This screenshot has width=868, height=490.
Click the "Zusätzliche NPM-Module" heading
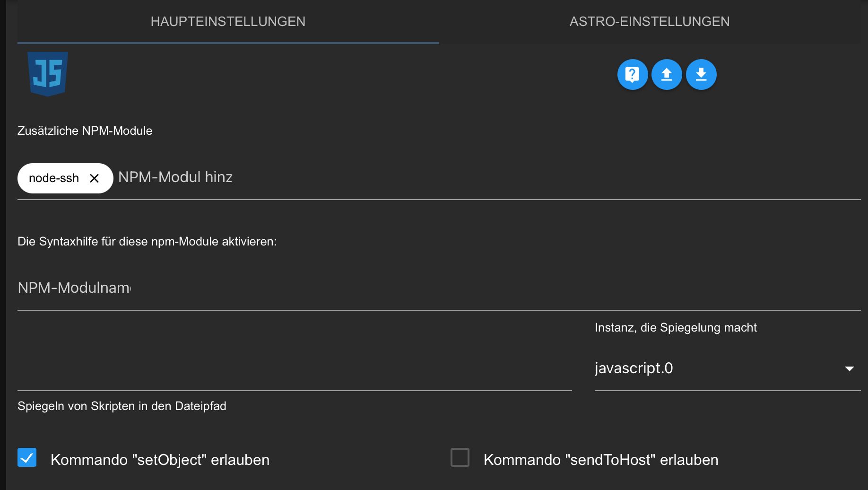[x=85, y=131]
